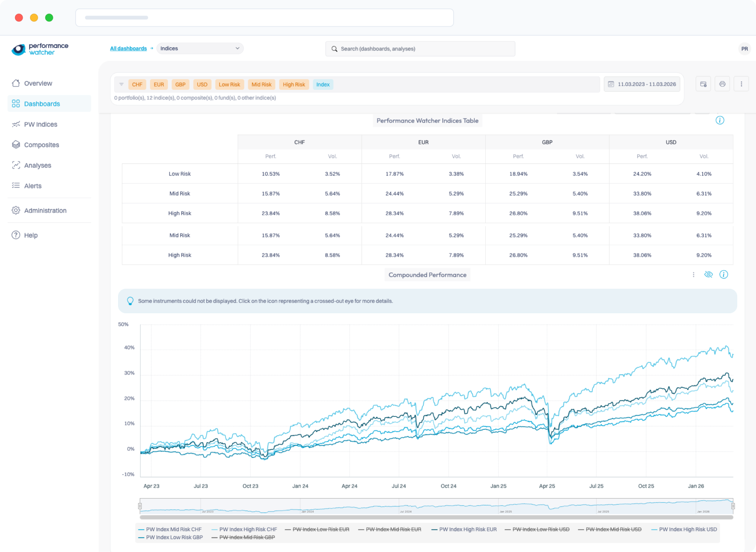This screenshot has height=552, width=756.
Task: Click the info icon of Indices Table
Action: 719,120
